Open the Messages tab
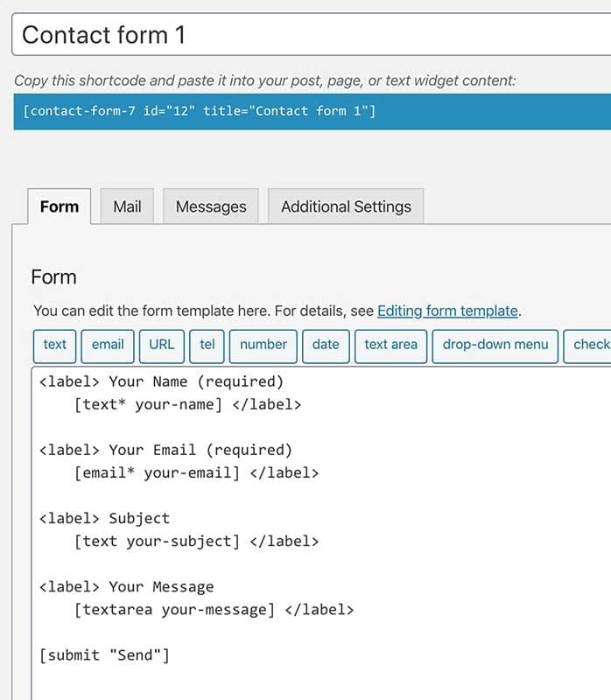 click(211, 206)
